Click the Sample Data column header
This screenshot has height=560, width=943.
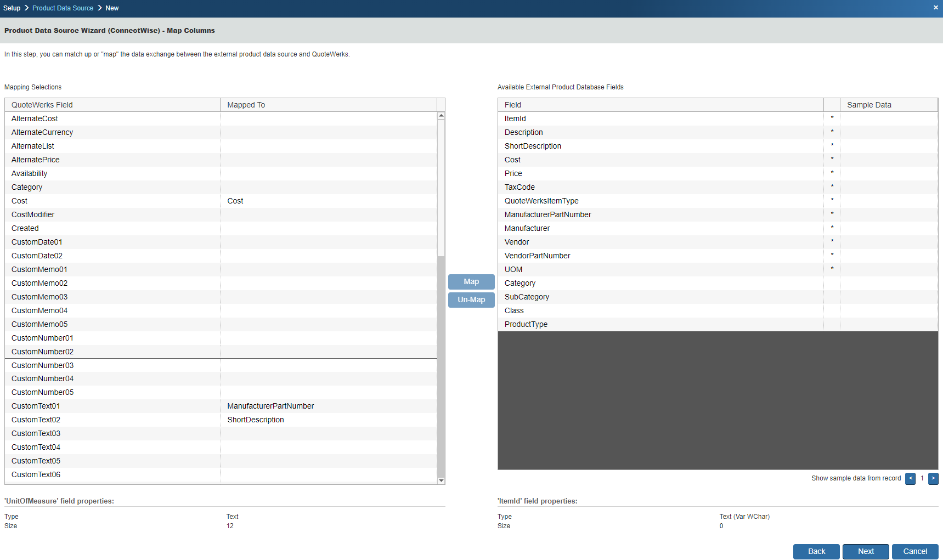pyautogui.click(x=888, y=105)
